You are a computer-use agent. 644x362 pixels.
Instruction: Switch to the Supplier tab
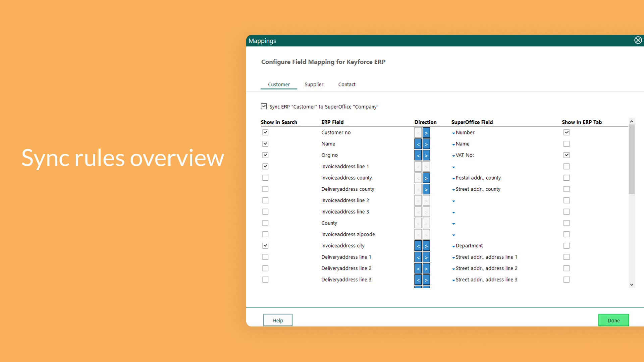[x=314, y=84]
